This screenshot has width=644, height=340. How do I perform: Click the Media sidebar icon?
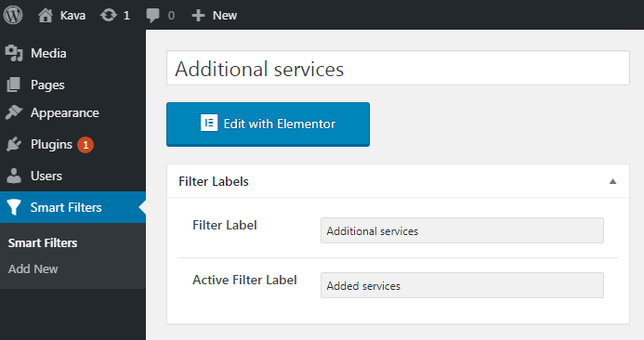pos(14,53)
